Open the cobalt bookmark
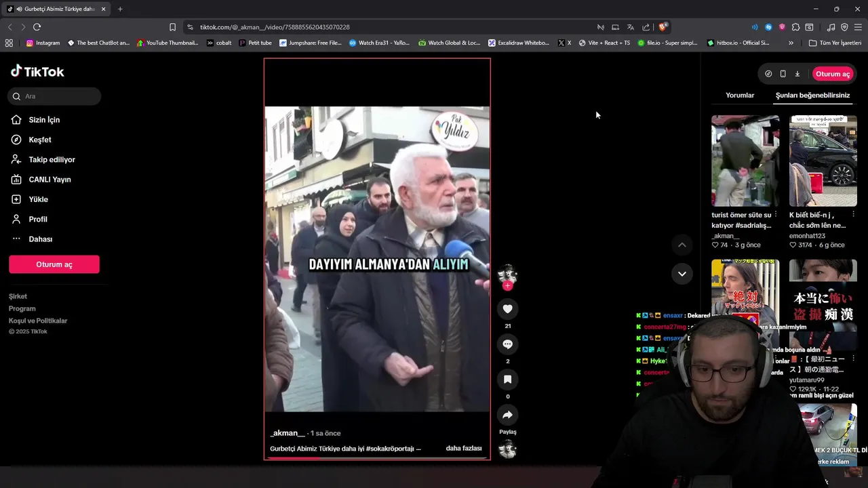868x488 pixels. 219,43
